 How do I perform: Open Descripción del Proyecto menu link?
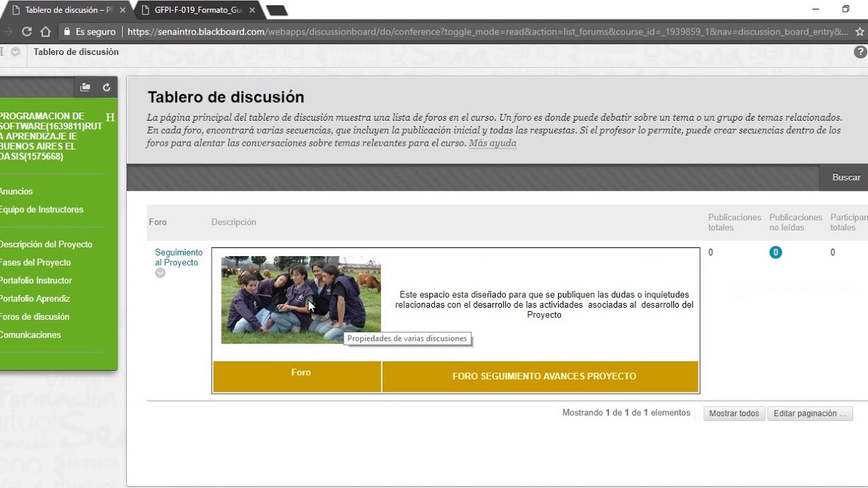(x=46, y=245)
